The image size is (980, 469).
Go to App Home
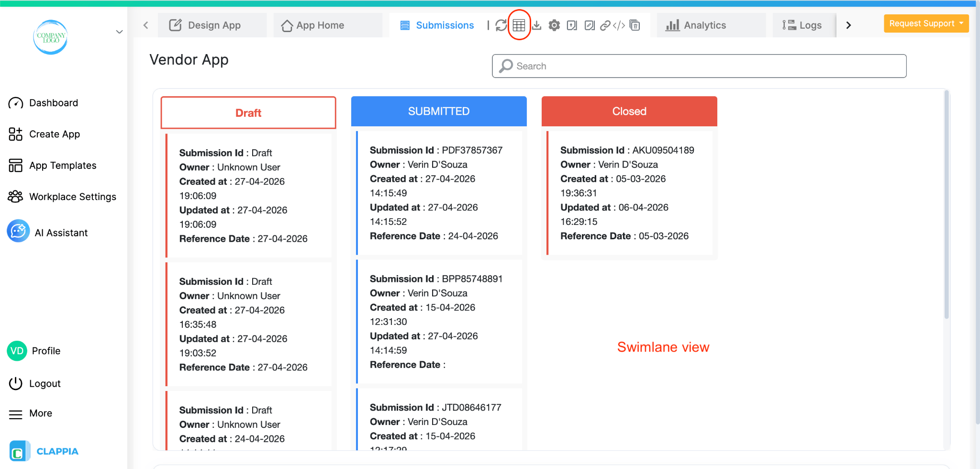(320, 25)
